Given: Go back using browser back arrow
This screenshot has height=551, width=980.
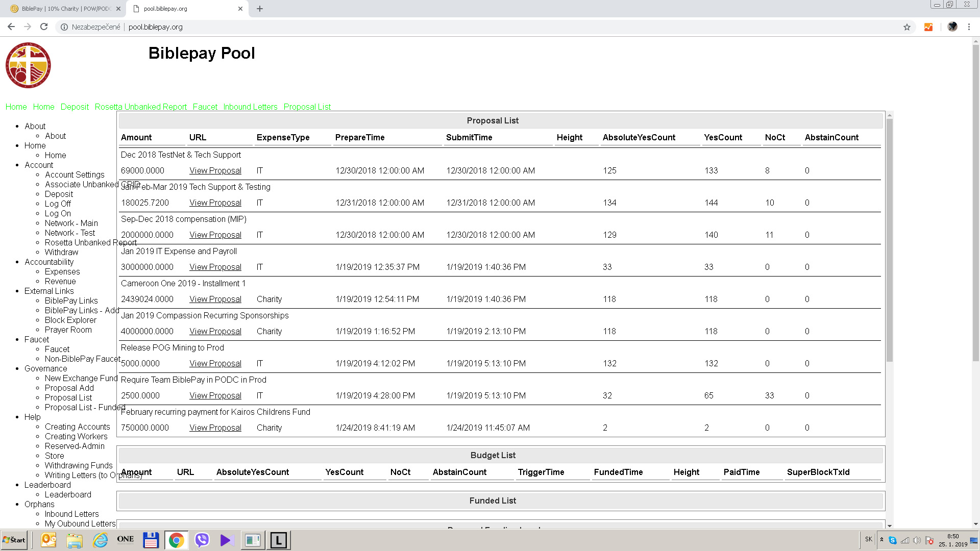Looking at the screenshot, I should pyautogui.click(x=11, y=27).
